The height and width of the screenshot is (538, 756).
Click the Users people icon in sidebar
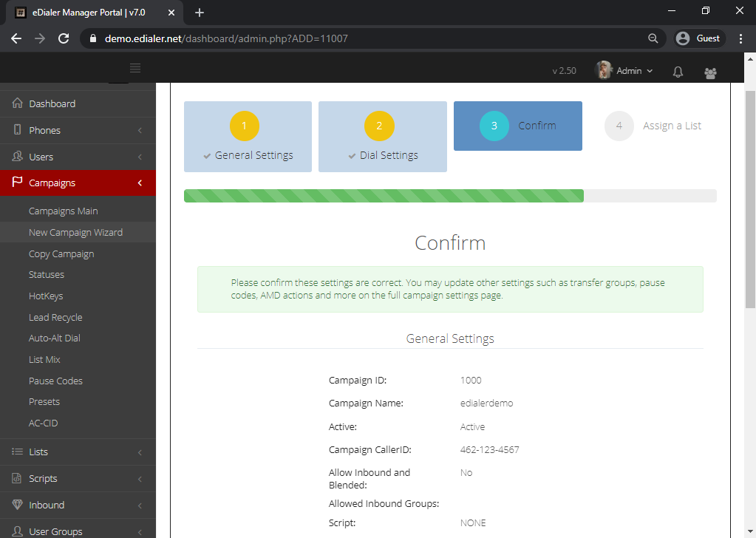pos(17,156)
